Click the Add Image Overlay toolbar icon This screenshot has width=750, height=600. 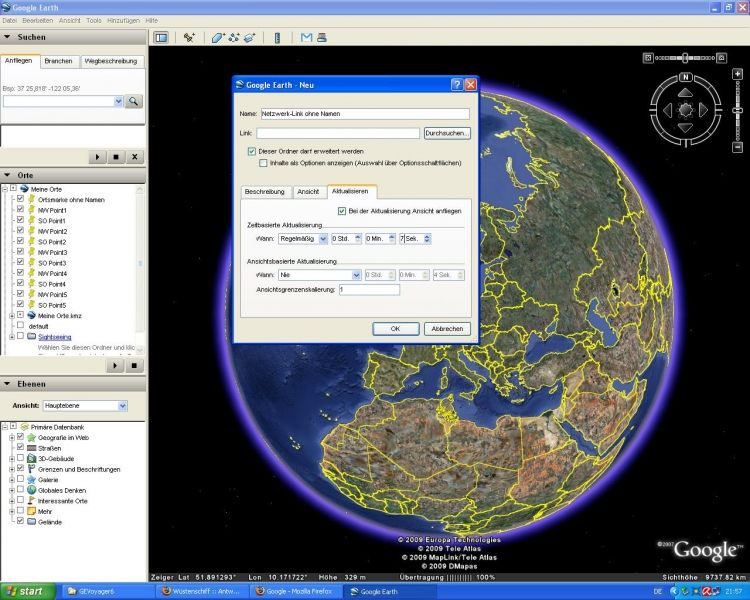250,37
